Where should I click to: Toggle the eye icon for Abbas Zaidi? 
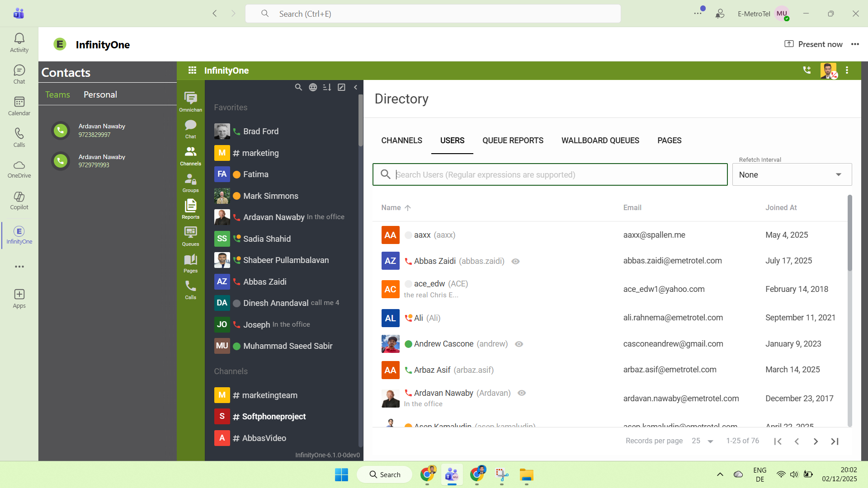click(515, 261)
